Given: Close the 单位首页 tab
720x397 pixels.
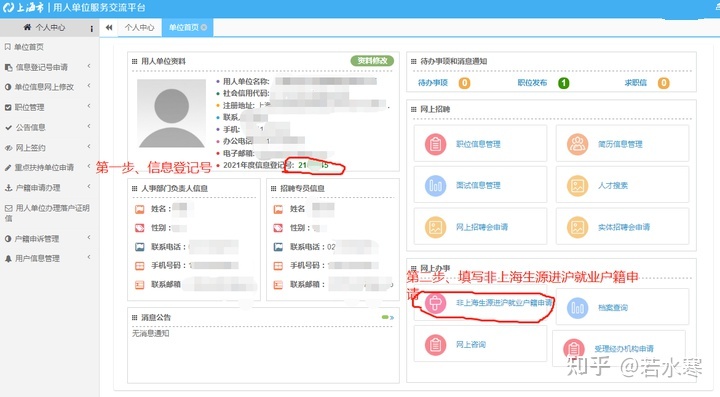Looking at the screenshot, I should (204, 28).
